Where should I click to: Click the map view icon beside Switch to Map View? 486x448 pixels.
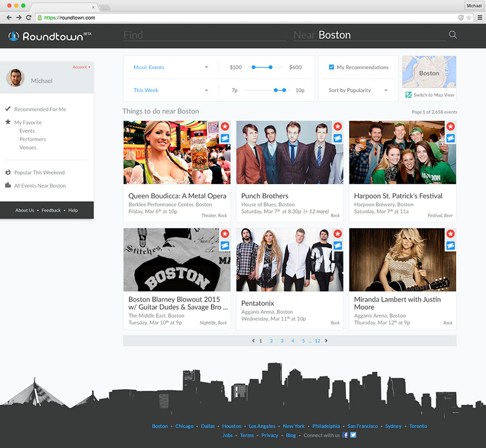(x=409, y=95)
